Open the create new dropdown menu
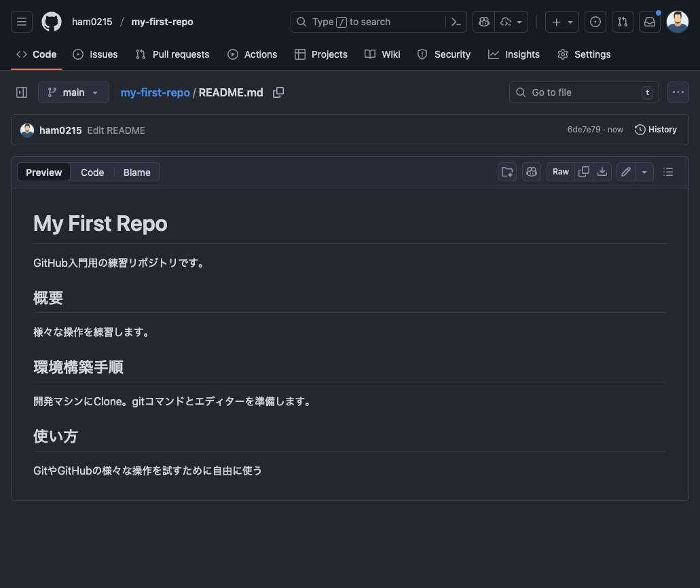 pos(561,21)
